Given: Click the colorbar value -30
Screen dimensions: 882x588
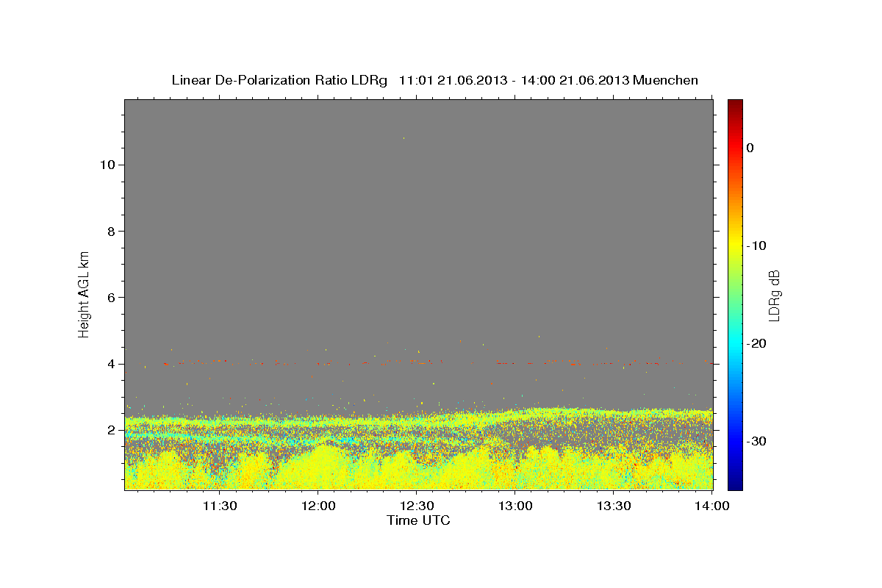Looking at the screenshot, I should 756,441.
